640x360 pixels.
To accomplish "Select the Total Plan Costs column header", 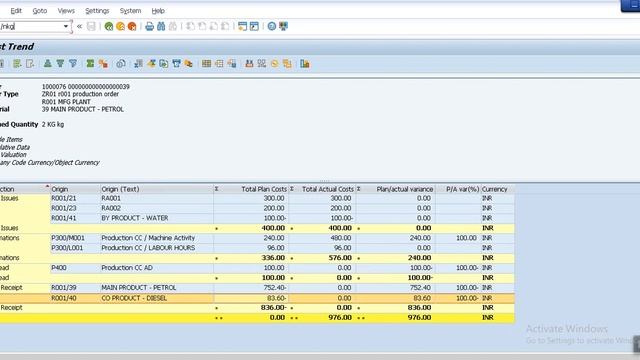I will tap(251, 189).
